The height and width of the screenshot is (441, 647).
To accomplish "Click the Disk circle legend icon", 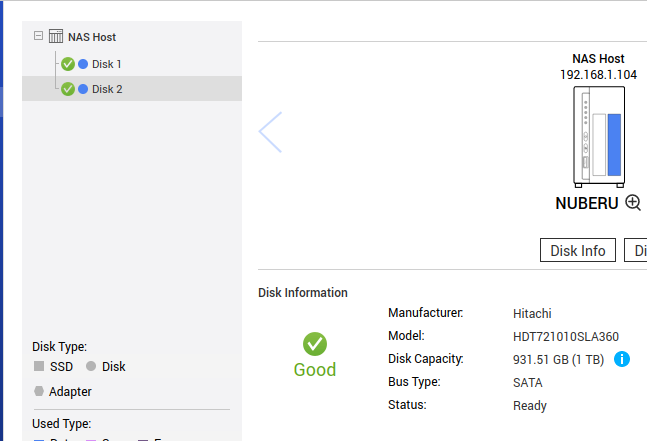I will pos(91,367).
